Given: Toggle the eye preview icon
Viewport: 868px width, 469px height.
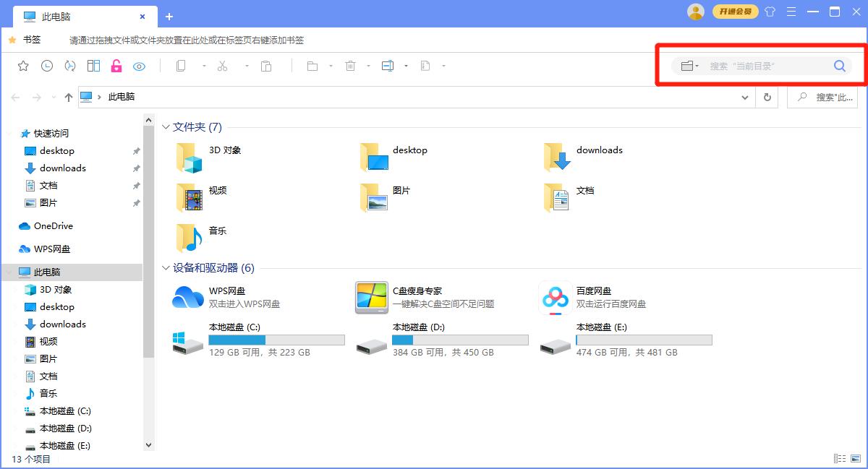Looking at the screenshot, I should pyautogui.click(x=138, y=66).
